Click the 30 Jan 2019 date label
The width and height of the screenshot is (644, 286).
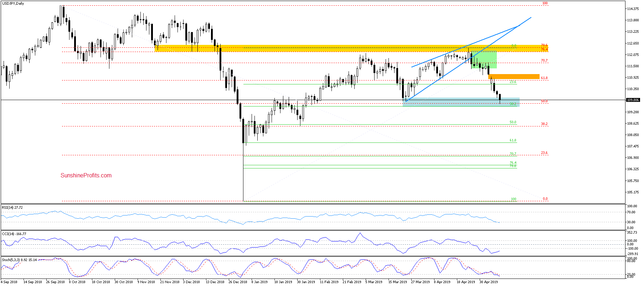click(x=306, y=282)
